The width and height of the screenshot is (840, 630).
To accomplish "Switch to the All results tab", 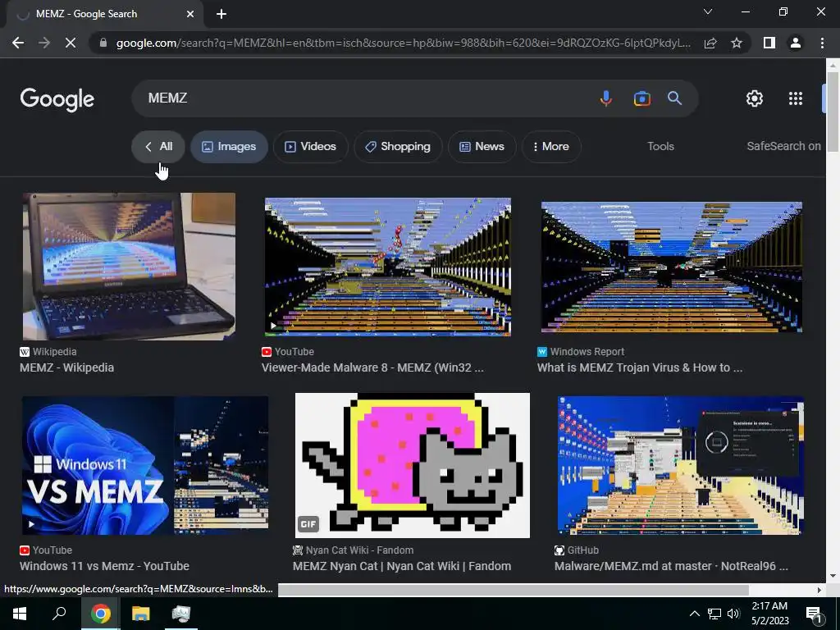I will [158, 146].
